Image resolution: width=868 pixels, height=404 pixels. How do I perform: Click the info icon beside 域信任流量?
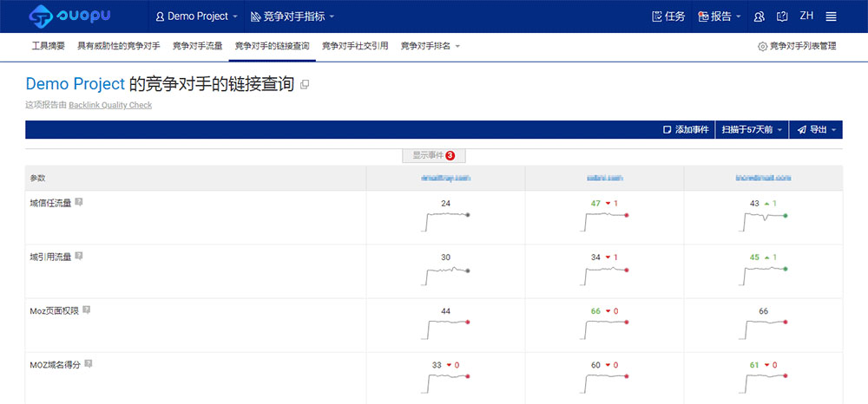point(79,202)
